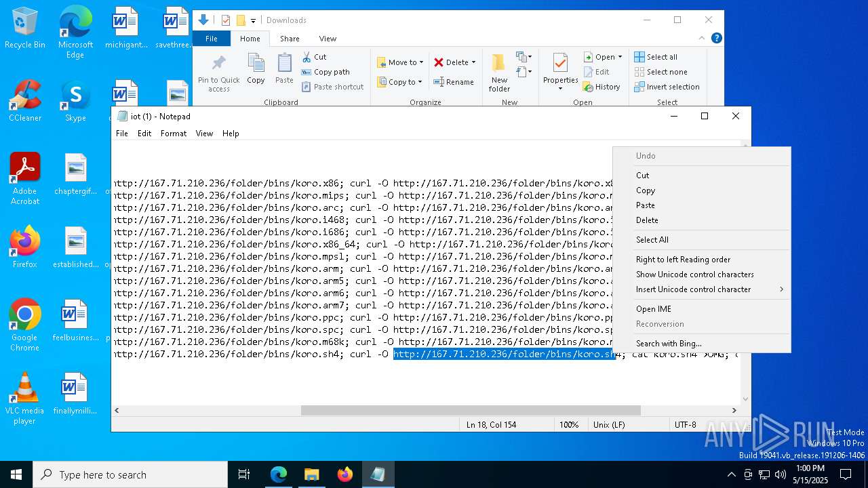
Task: Choose Delete in context menu
Action: (x=701, y=220)
